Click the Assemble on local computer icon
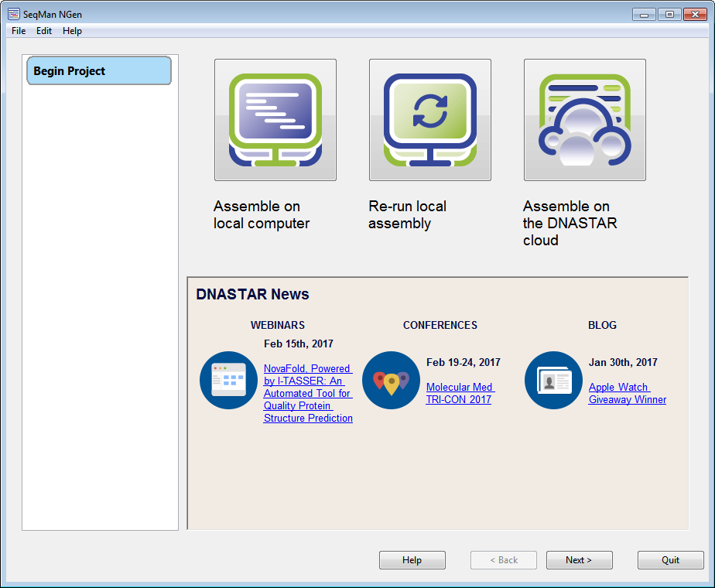This screenshot has width=715, height=588. [275, 120]
